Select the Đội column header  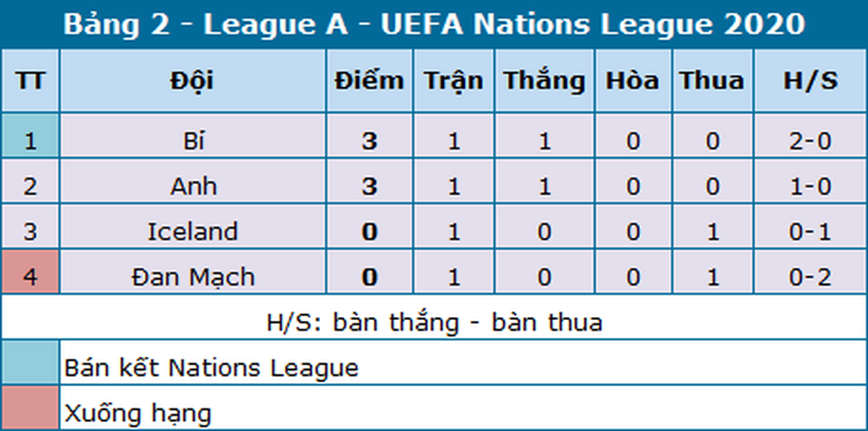(x=191, y=80)
